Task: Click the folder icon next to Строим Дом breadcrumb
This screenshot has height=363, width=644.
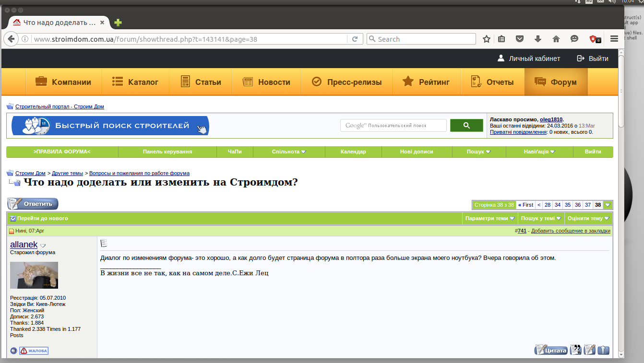Action: point(10,173)
